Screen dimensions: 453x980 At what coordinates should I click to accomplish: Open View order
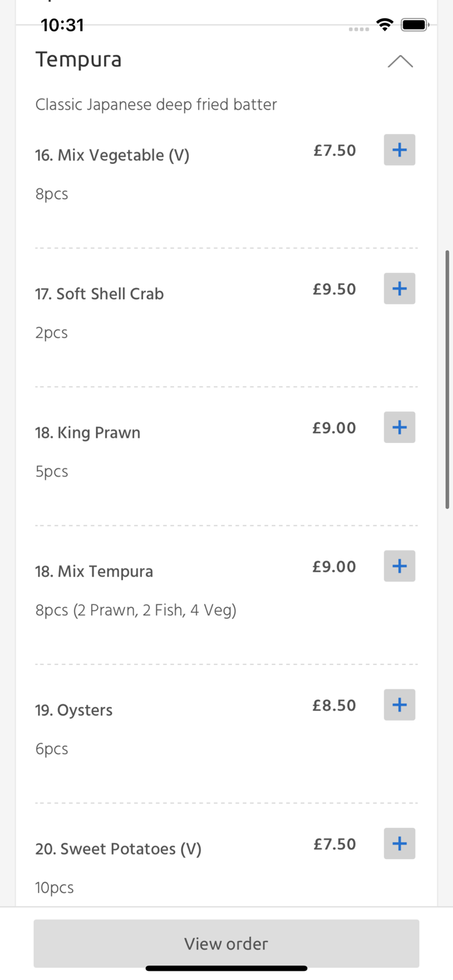point(226,943)
